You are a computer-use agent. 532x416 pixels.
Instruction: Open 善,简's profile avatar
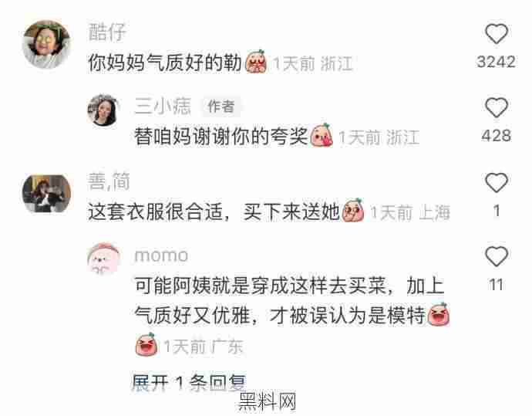[46, 193]
